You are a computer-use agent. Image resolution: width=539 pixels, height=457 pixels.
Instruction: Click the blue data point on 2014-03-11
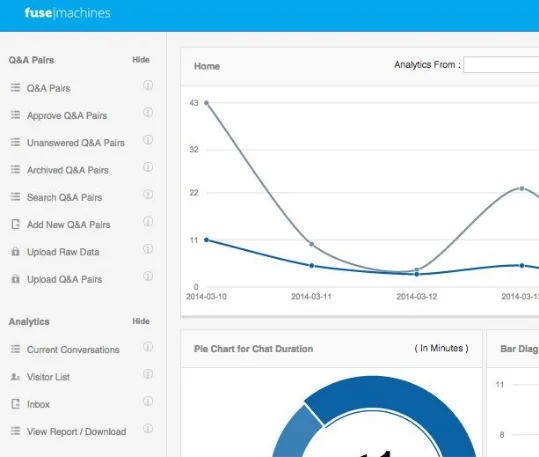pyautogui.click(x=312, y=265)
